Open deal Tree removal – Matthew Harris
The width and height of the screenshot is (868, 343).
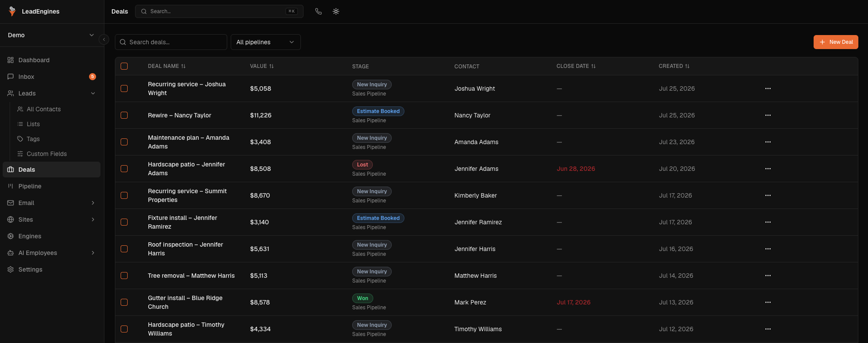point(191,276)
